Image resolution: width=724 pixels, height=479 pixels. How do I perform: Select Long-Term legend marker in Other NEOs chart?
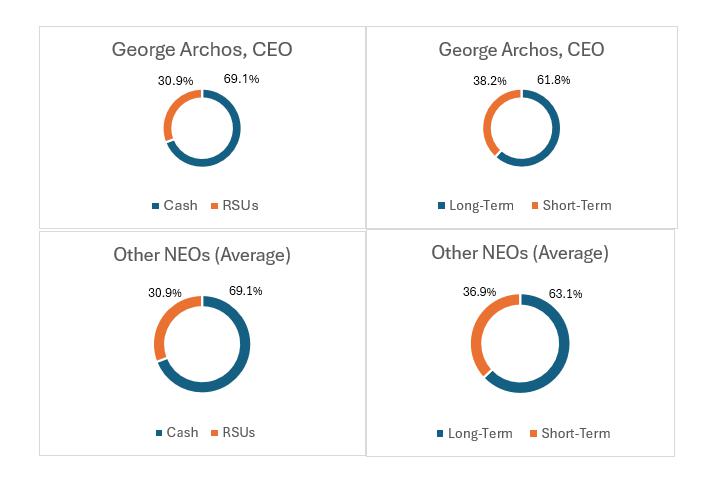442,434
